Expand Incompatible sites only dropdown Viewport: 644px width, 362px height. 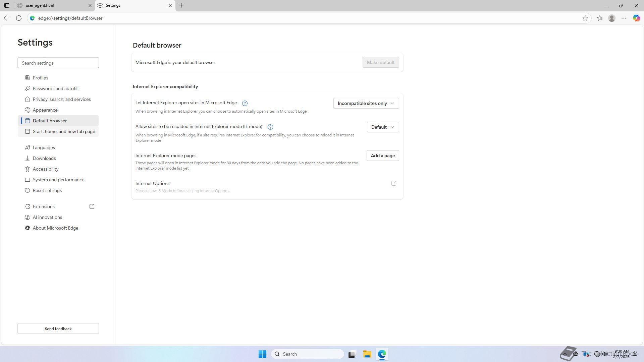pos(366,103)
